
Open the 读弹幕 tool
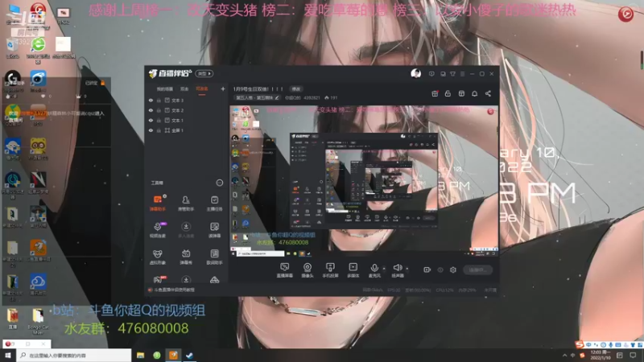click(x=214, y=230)
